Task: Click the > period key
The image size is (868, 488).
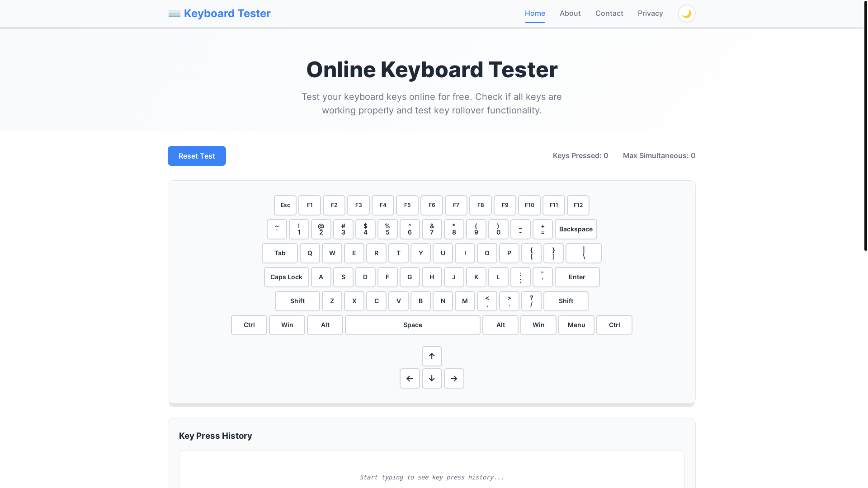Action: point(509,301)
